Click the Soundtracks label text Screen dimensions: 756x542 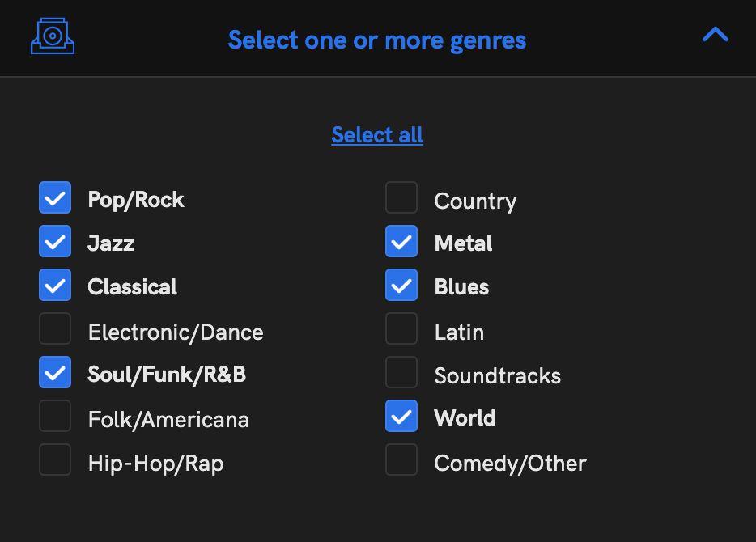click(498, 376)
